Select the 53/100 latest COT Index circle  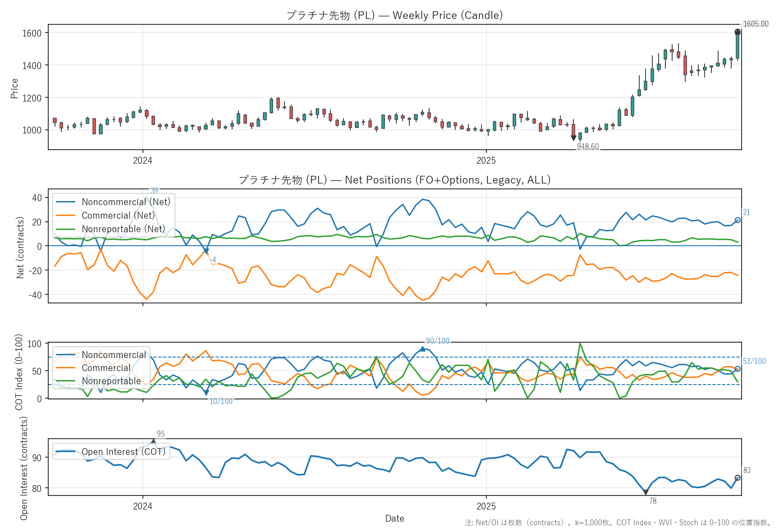click(x=738, y=369)
